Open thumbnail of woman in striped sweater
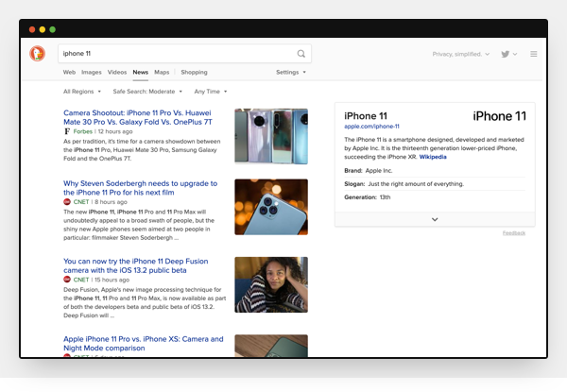This screenshot has height=392, width=567. tap(271, 284)
